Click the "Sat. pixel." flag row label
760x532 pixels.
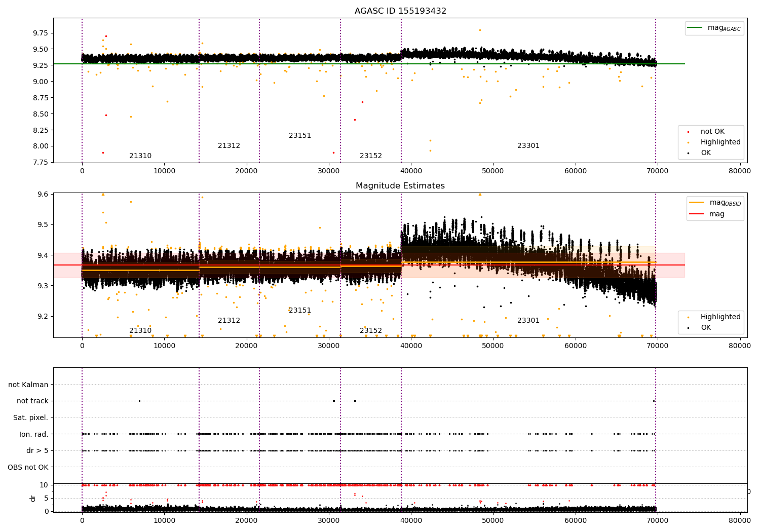(x=31, y=417)
